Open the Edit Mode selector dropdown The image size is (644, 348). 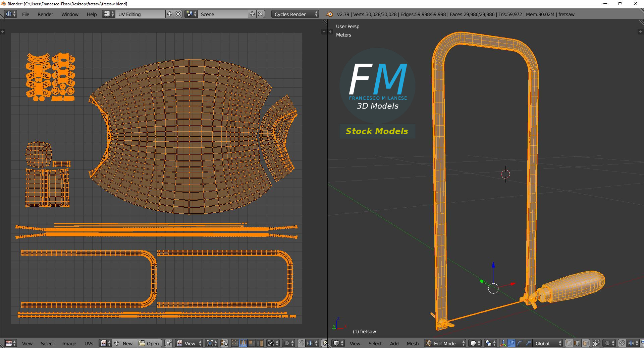point(445,343)
